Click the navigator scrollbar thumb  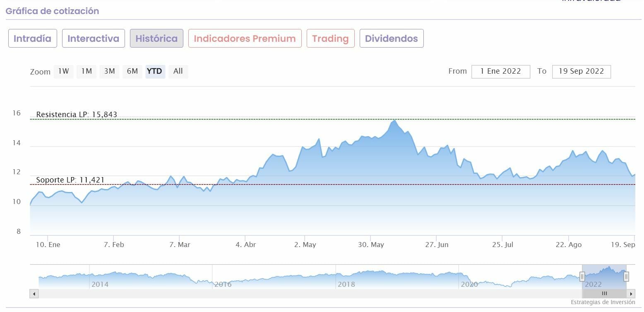(x=604, y=294)
